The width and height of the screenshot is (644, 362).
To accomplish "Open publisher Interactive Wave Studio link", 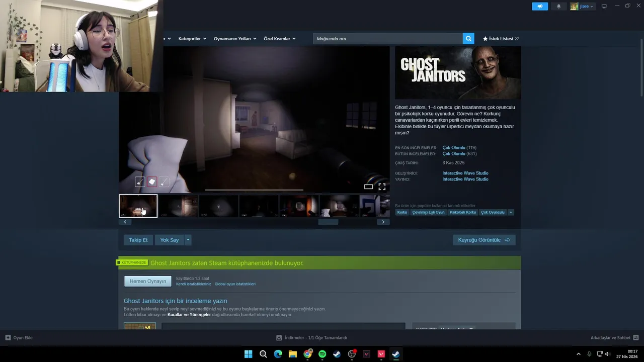I will coord(465,179).
